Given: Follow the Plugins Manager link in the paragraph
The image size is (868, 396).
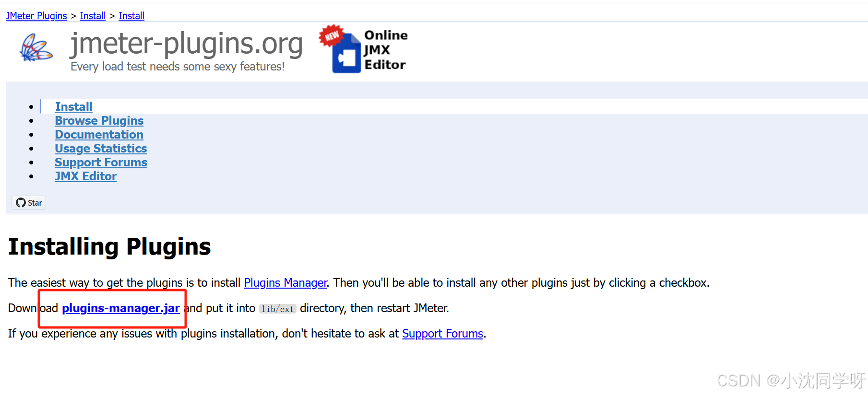Looking at the screenshot, I should [285, 283].
